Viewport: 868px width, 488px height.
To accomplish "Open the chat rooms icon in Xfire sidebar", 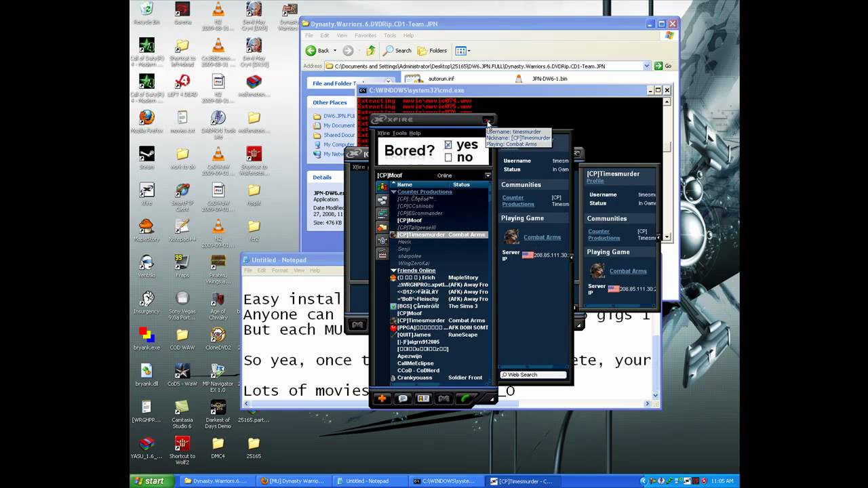I will pos(382,200).
